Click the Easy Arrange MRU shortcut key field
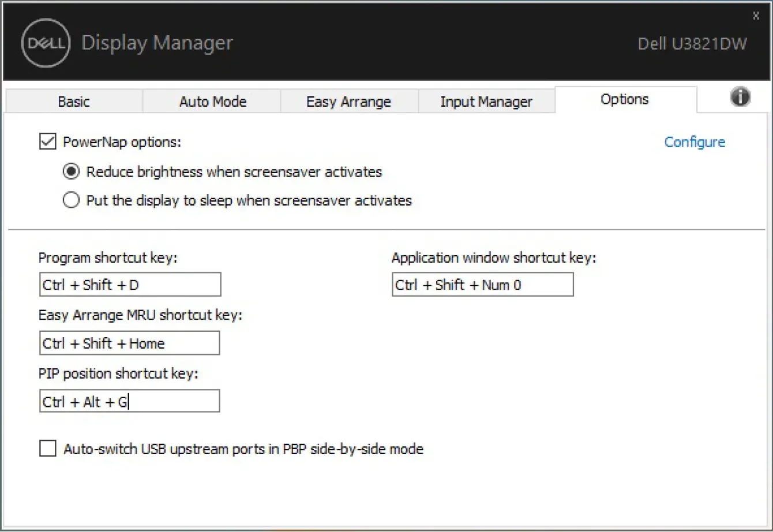Viewport: 773px width, 532px height. 129,343
